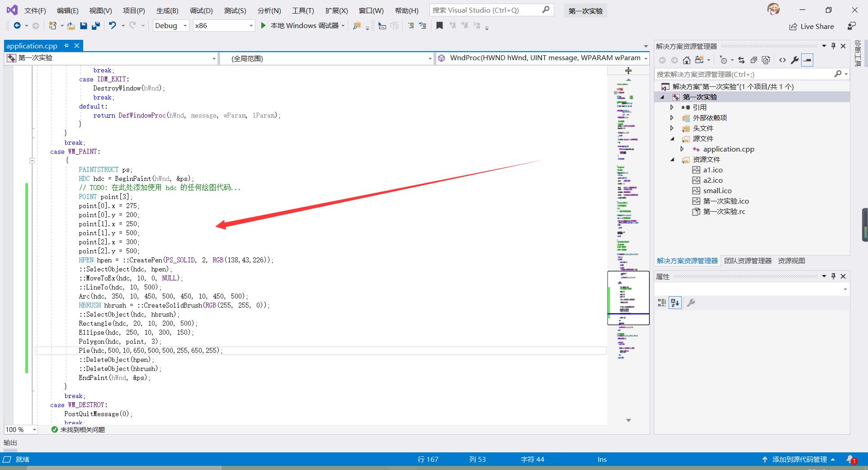The width and height of the screenshot is (868, 470).
Task: Save the file with the floppy icon
Action: 83,26
